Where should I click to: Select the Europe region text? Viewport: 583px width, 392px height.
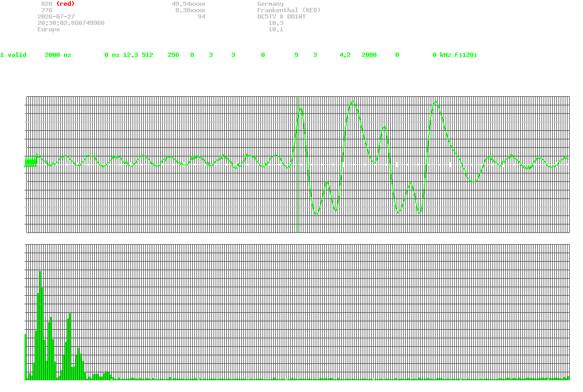(x=48, y=29)
